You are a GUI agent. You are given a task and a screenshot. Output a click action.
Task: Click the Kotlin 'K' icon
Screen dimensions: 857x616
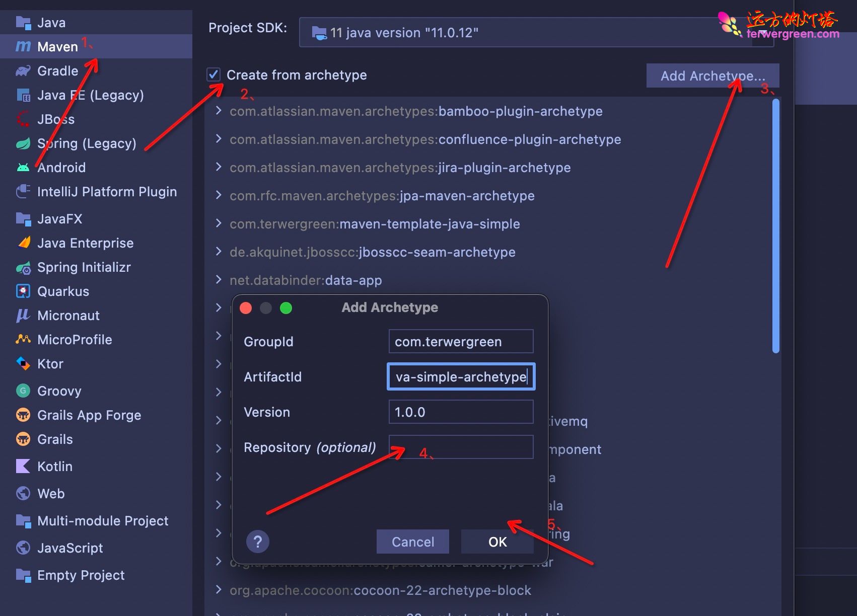pyautogui.click(x=23, y=466)
